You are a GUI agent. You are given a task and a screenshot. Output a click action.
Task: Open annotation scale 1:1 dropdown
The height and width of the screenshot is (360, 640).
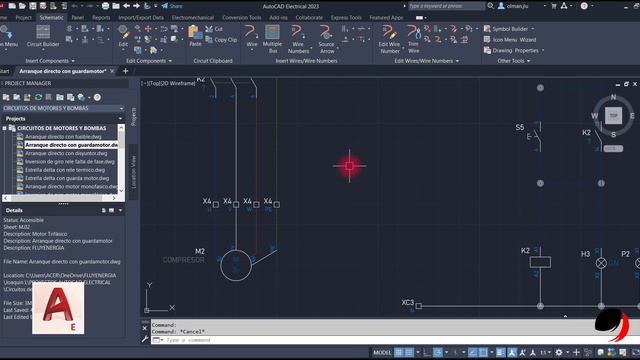point(546,352)
